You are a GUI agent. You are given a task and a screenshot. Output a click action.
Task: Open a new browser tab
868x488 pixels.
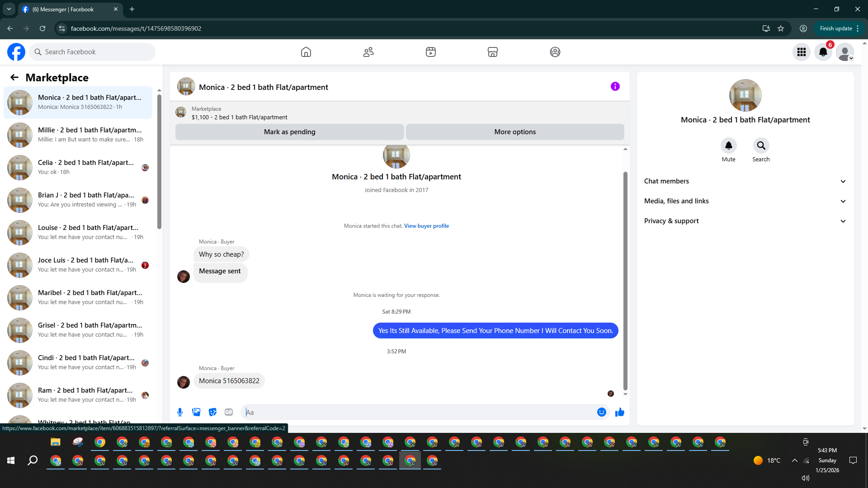(x=132, y=9)
